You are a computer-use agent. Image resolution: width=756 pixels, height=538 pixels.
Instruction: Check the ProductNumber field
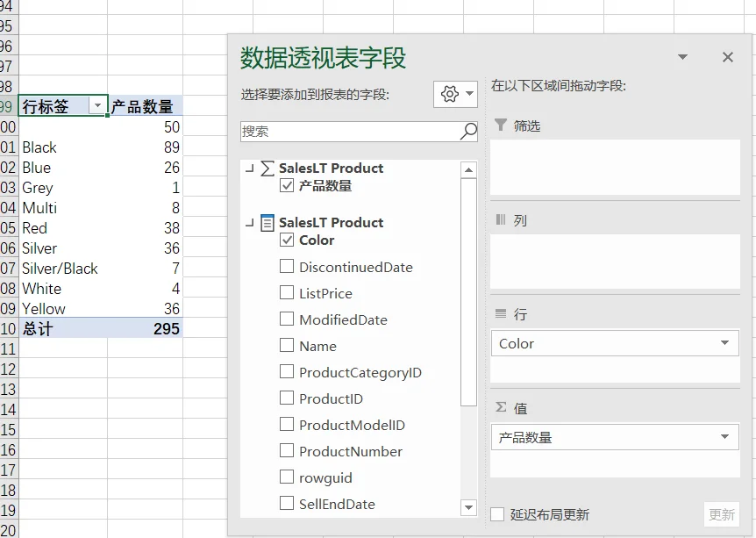pos(287,450)
